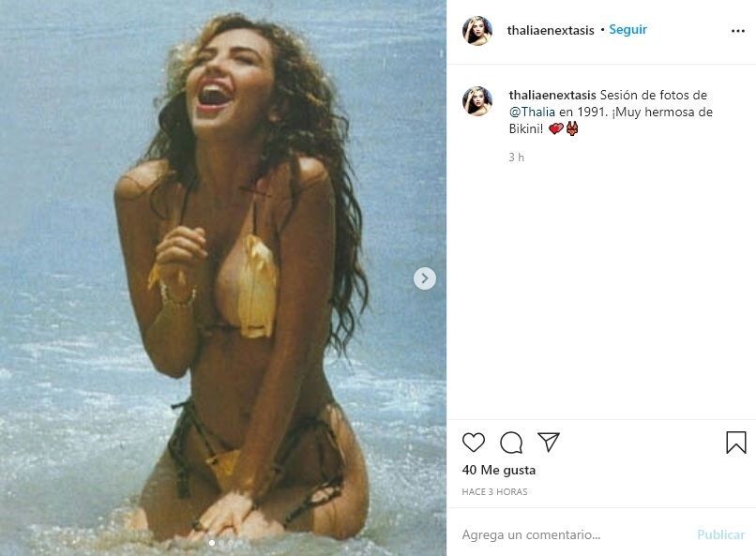
Task: Click the carousel dot indicators under the photo
Action: coord(223,543)
